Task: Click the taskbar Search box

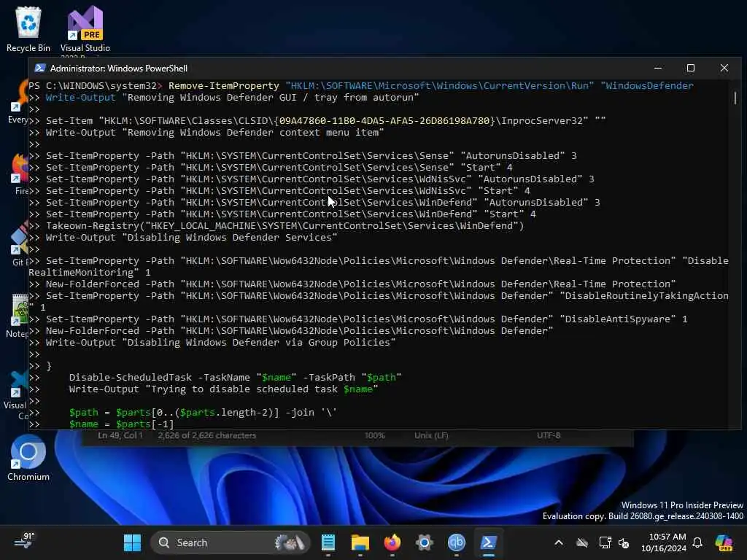Action: 231,542
